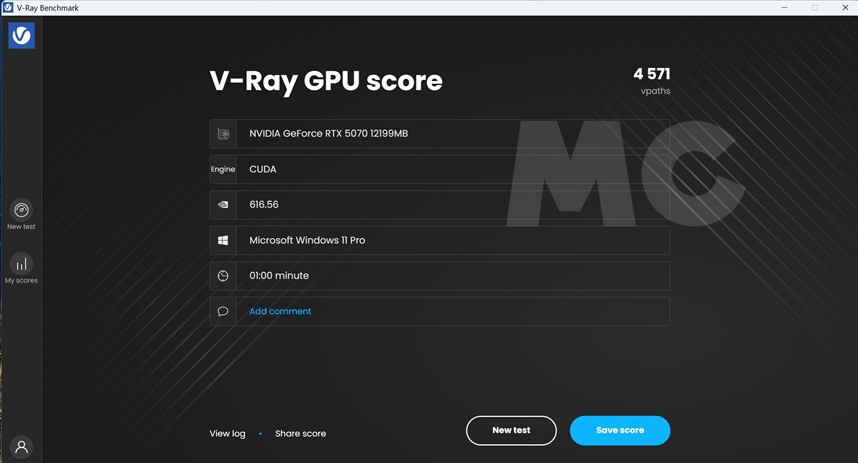Click the driver version 616.56
This screenshot has width=858, height=463.
[x=264, y=205]
